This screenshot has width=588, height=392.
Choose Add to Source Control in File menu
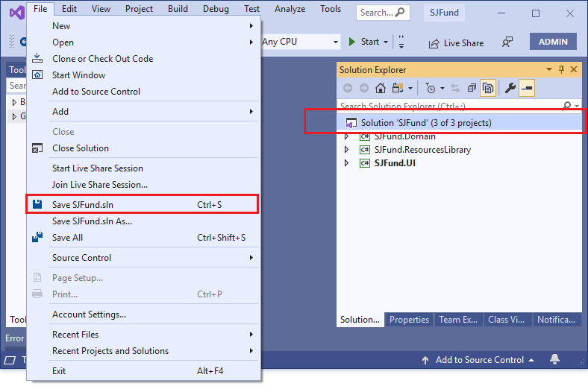(x=143, y=92)
